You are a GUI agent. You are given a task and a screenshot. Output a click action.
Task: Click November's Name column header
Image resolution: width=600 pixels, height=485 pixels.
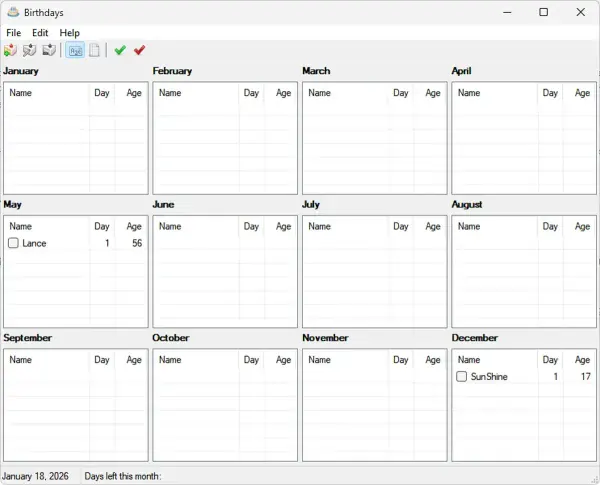pos(347,360)
